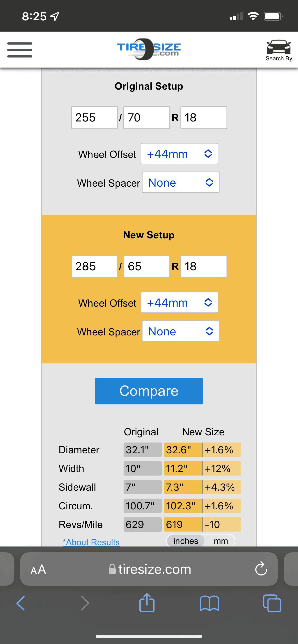
Task: Tap the tiresize.com address bar
Action: (x=149, y=569)
